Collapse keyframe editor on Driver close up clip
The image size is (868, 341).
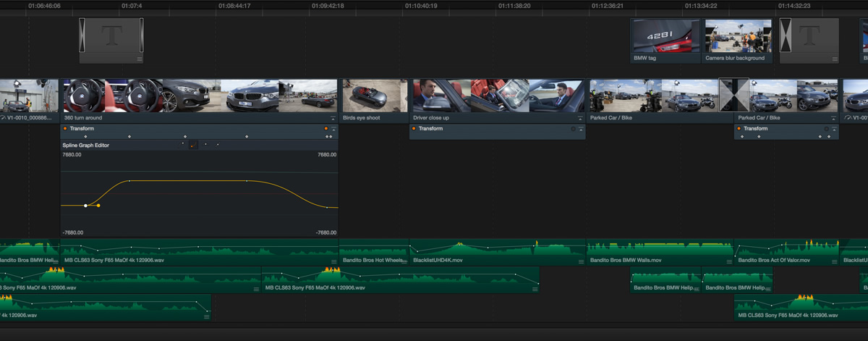(580, 118)
